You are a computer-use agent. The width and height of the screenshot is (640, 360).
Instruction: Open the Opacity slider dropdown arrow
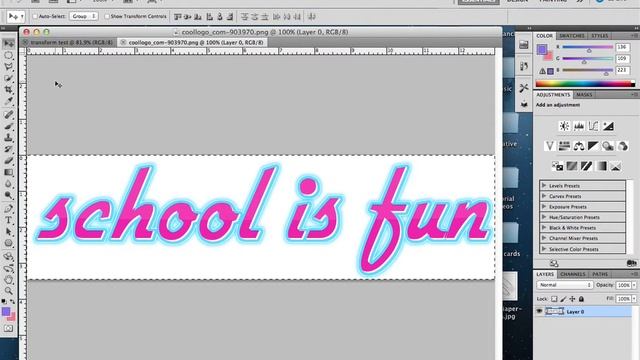click(x=634, y=285)
